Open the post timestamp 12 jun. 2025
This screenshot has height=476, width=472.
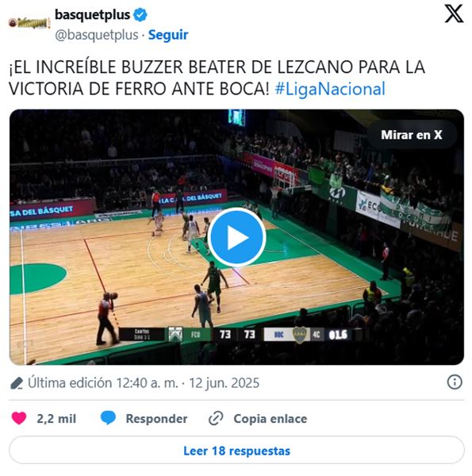point(224,383)
